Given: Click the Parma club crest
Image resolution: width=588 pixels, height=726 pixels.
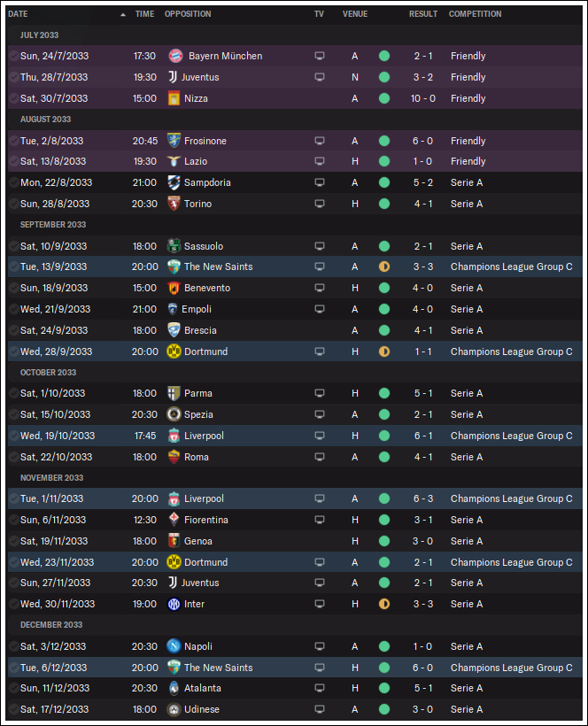Looking at the screenshot, I should 174,393.
